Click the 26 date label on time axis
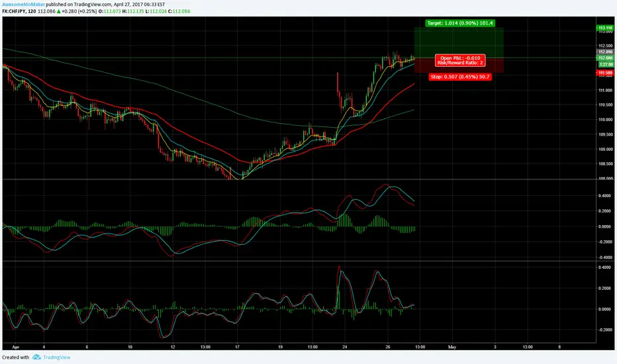 [x=387, y=347]
